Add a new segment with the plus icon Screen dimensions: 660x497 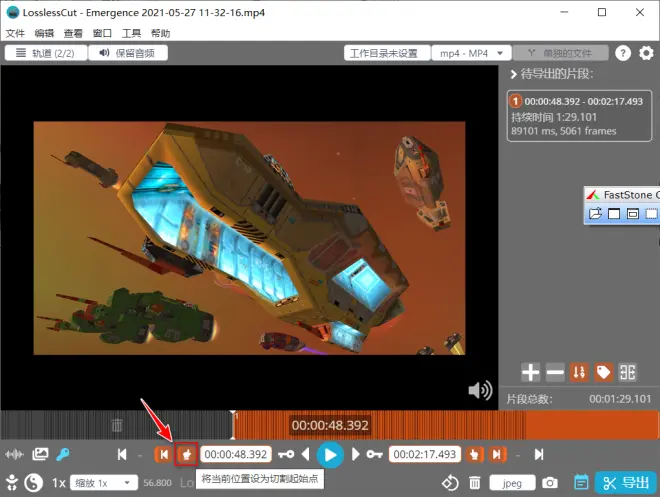click(530, 372)
